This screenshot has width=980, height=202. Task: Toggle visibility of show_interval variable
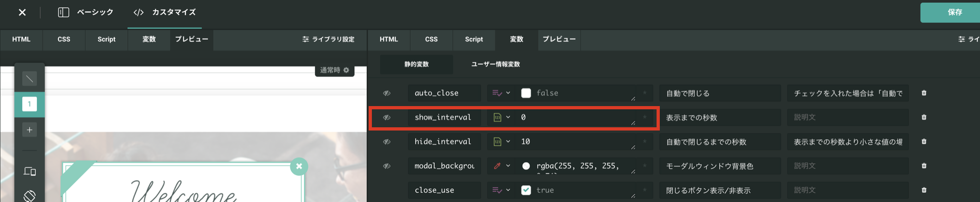pos(387,118)
